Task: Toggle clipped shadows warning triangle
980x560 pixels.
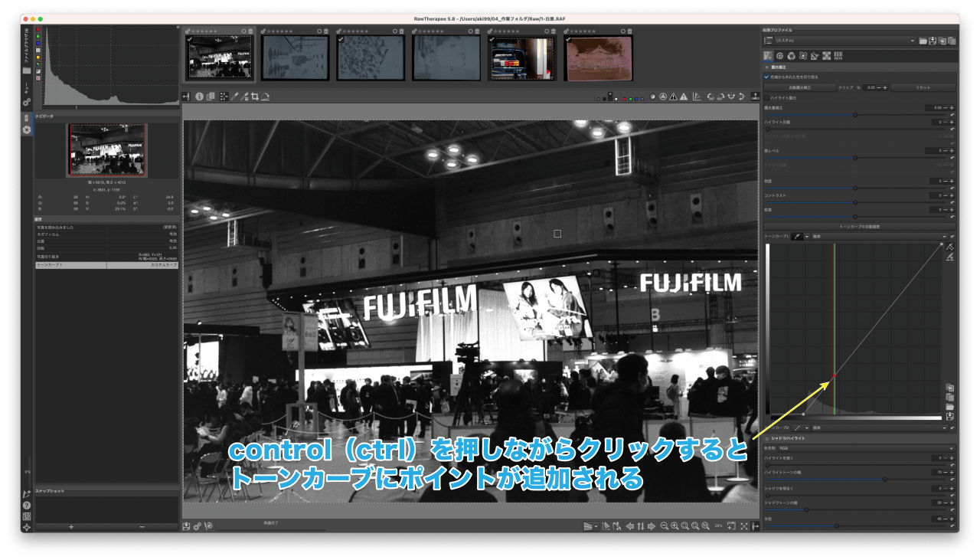Action: pyautogui.click(x=673, y=97)
